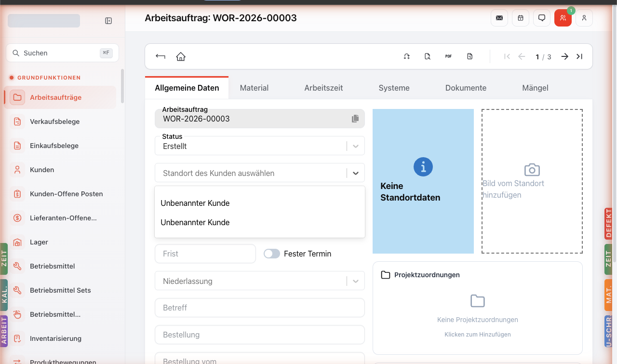The width and height of the screenshot is (617, 364).
Task: Open Arbeitsaufträge in the sidebar
Action: pyautogui.click(x=60, y=97)
